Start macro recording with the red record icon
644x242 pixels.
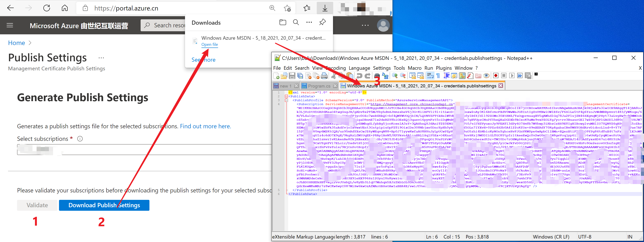496,75
